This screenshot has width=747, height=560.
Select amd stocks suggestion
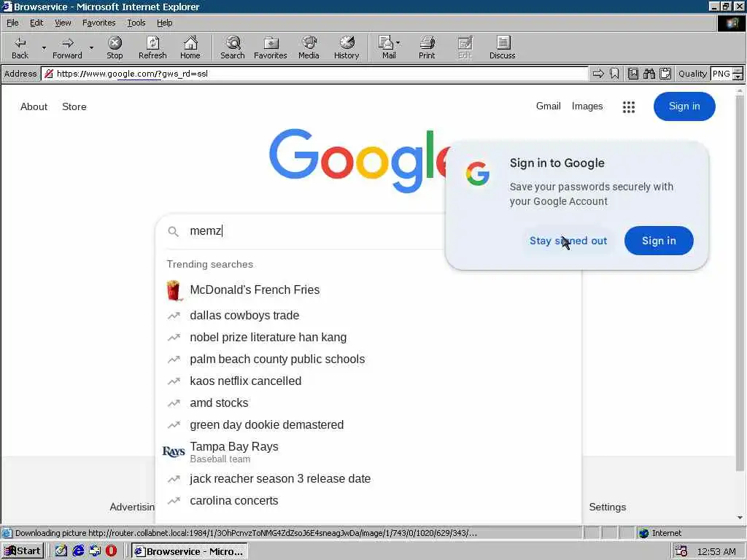click(368, 402)
